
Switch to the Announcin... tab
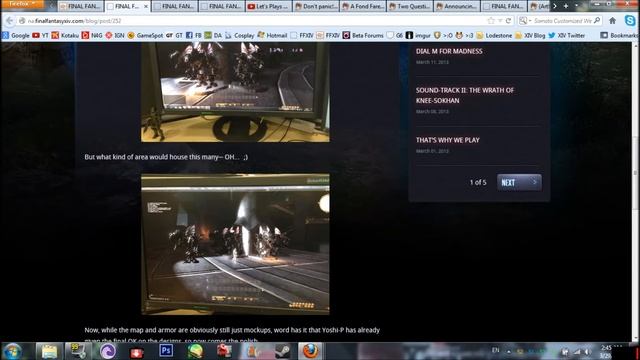pyautogui.click(x=457, y=7)
